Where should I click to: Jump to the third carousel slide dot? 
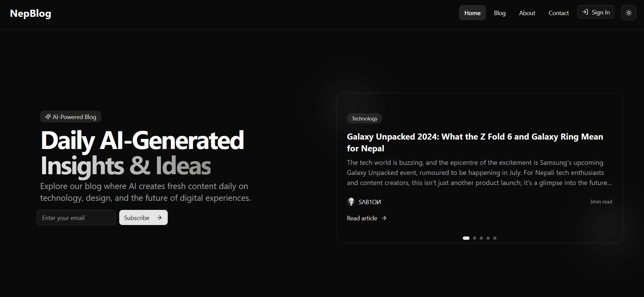click(481, 238)
